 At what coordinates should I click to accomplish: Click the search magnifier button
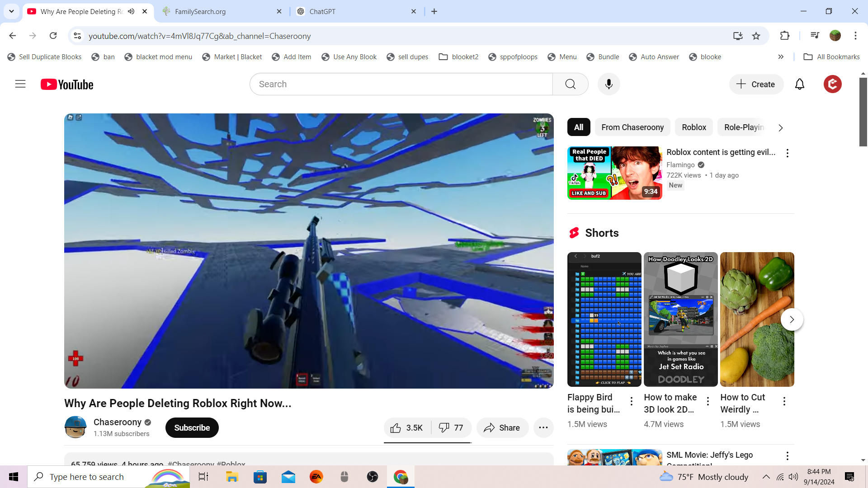coord(570,84)
